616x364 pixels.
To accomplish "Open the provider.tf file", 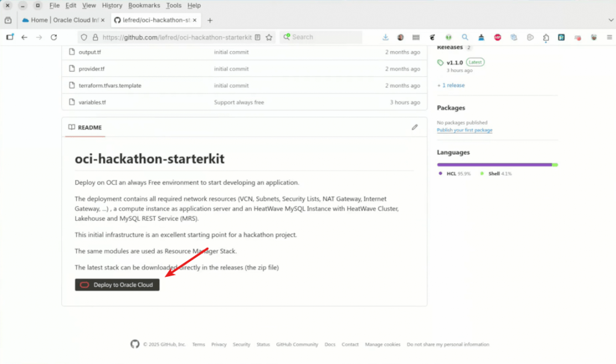I will click(x=91, y=69).
